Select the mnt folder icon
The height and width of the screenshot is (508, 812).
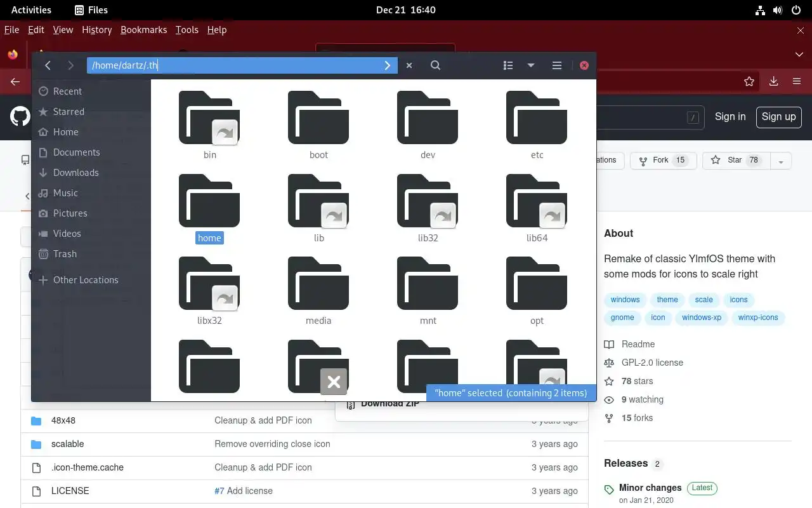(428, 283)
